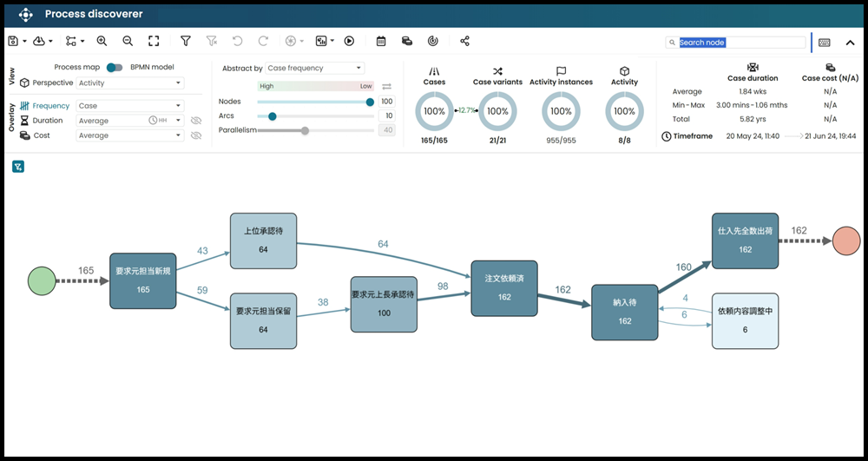Open the Perspective Activity dropdown
The width and height of the screenshot is (868, 461).
pyautogui.click(x=130, y=83)
